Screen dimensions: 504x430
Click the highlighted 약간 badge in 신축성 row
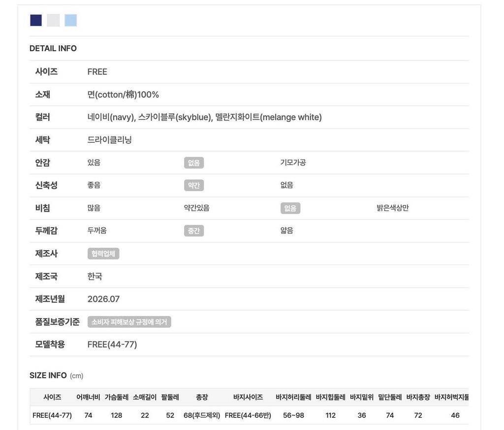tap(194, 185)
